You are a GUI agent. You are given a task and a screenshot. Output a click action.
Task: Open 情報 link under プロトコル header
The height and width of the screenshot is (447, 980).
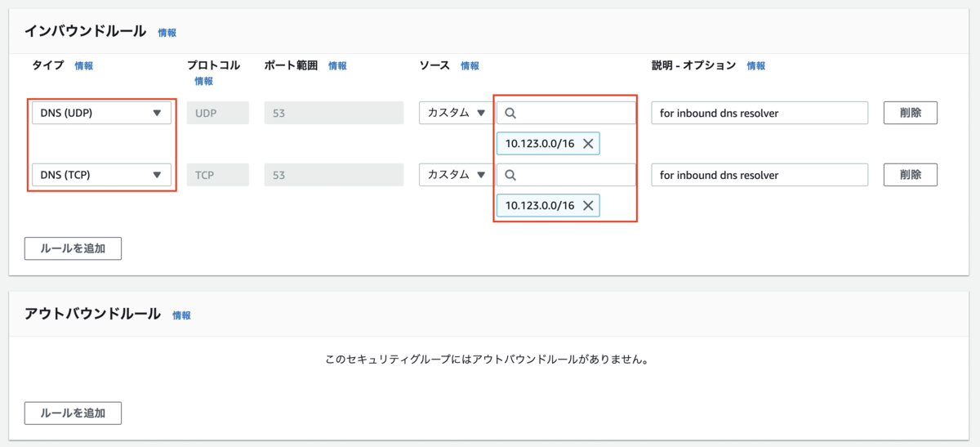tap(203, 81)
